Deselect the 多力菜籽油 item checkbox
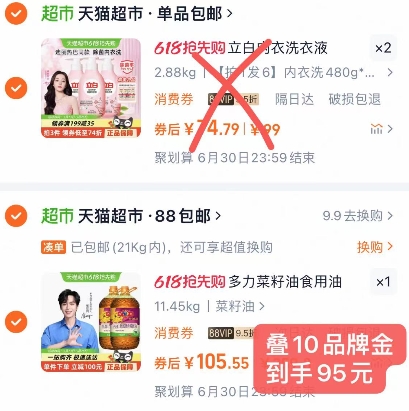Viewport: 409px width, 411px height. [16, 322]
